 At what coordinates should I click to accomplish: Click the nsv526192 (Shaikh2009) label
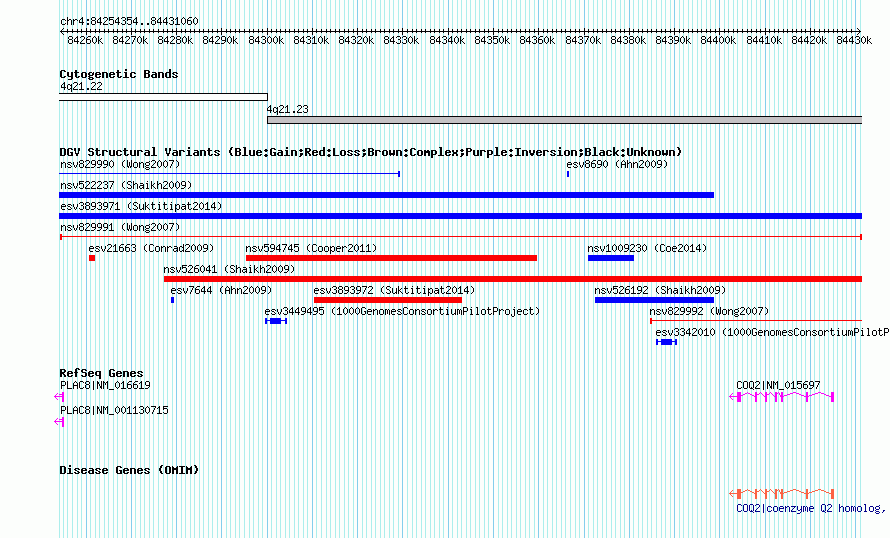click(x=660, y=291)
